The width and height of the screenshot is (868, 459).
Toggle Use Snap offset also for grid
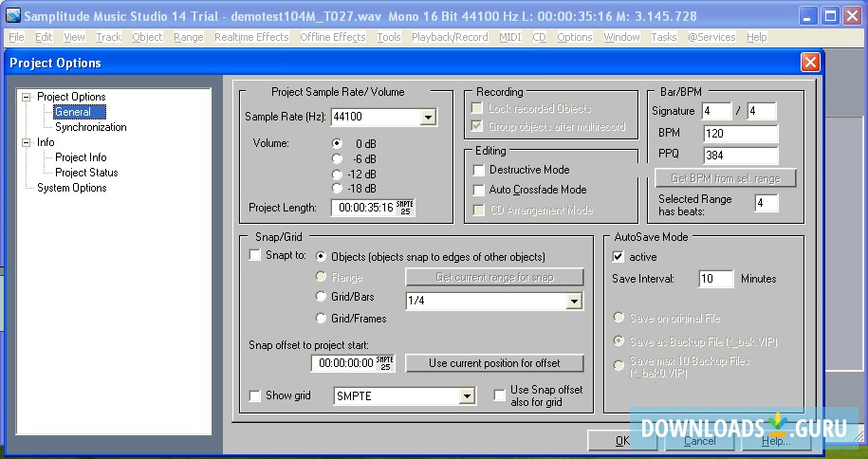point(499,395)
